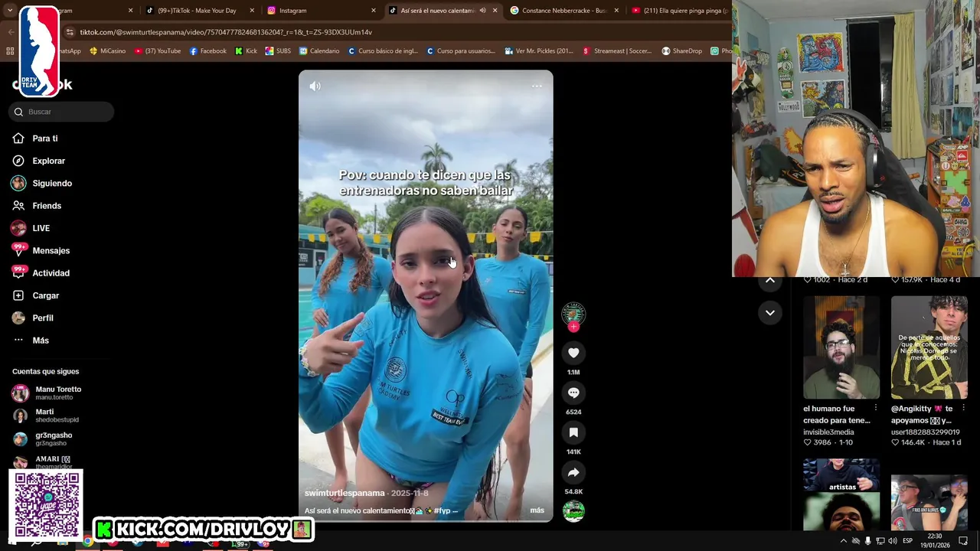Viewport: 980px width, 551px height.
Task: Open swimturtlespanama profile from video caption
Action: click(x=345, y=493)
